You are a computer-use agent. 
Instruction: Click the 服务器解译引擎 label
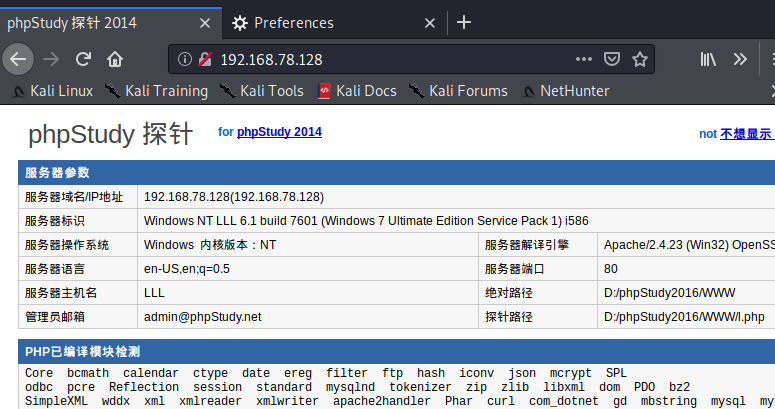click(527, 245)
